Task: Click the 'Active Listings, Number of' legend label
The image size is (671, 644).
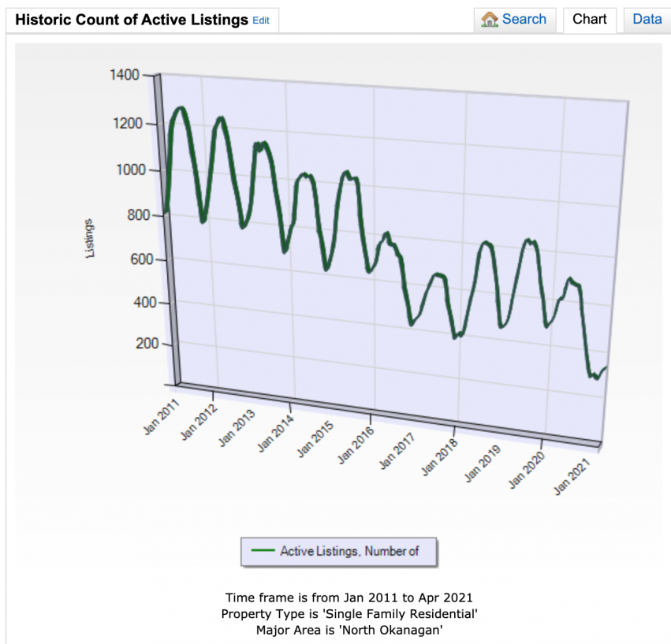Action: [349, 551]
